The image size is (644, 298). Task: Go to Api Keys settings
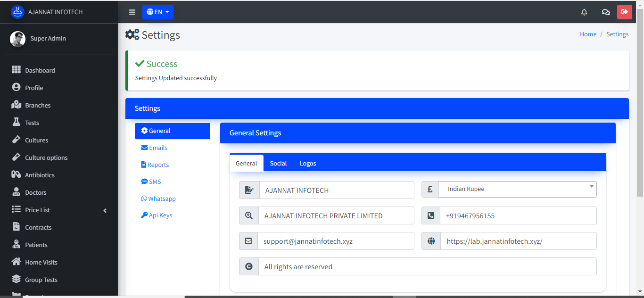coord(160,215)
